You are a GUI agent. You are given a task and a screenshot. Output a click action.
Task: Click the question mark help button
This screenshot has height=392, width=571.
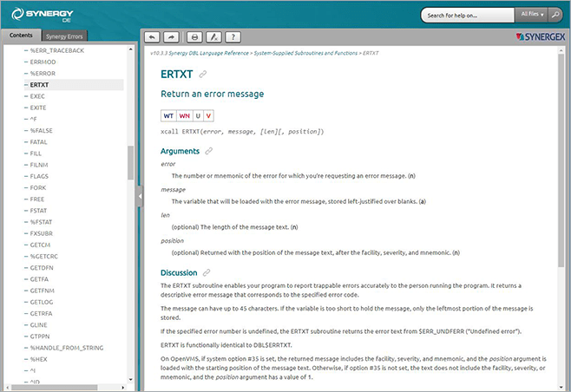pyautogui.click(x=233, y=37)
